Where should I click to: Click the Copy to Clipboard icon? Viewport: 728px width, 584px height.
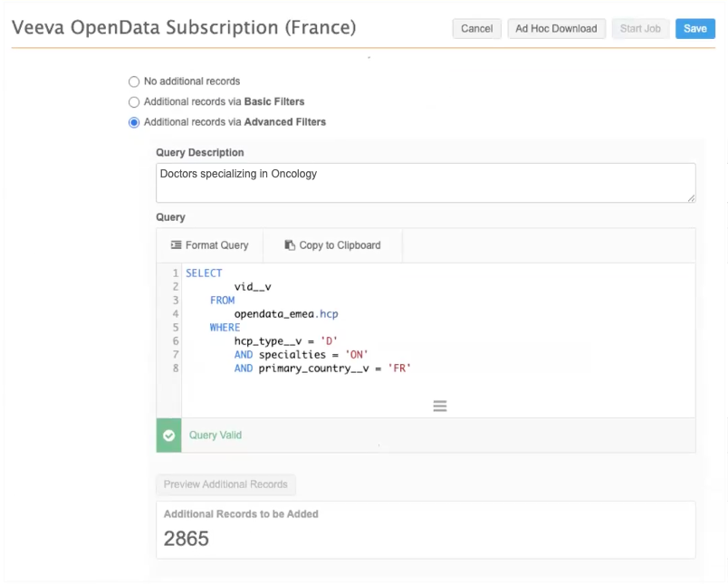coord(290,244)
